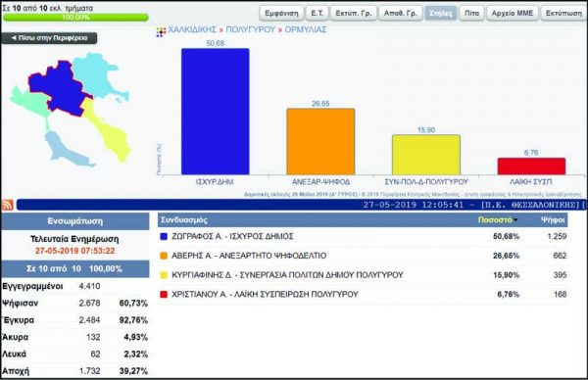This screenshot has height=380, width=588.
Task: Go back via Πίσω στην Περιφέρεια button
Action: point(49,38)
